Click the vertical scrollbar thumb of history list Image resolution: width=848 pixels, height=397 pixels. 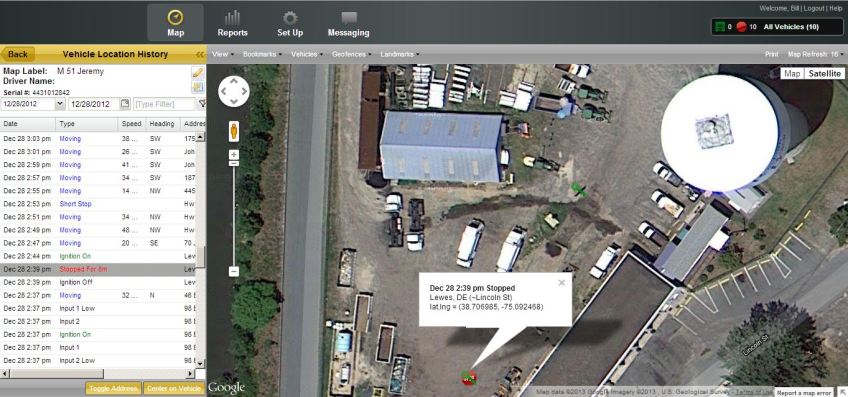pyautogui.click(x=200, y=257)
